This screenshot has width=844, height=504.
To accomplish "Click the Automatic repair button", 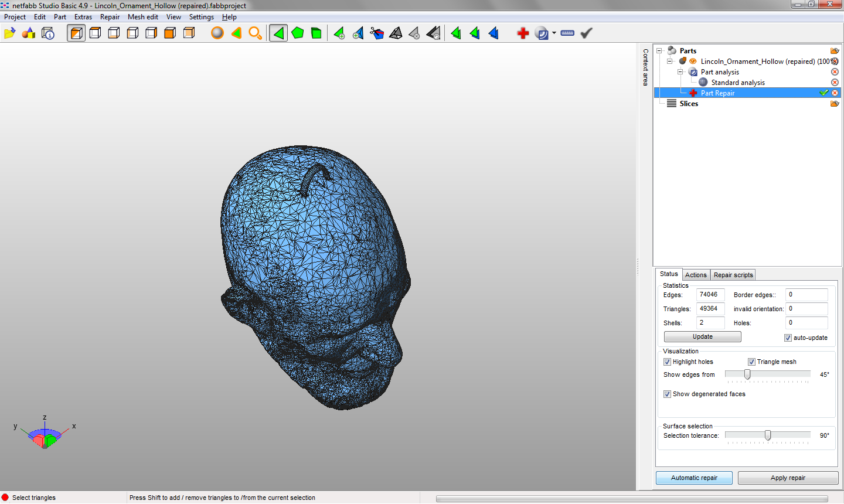I will coord(694,478).
